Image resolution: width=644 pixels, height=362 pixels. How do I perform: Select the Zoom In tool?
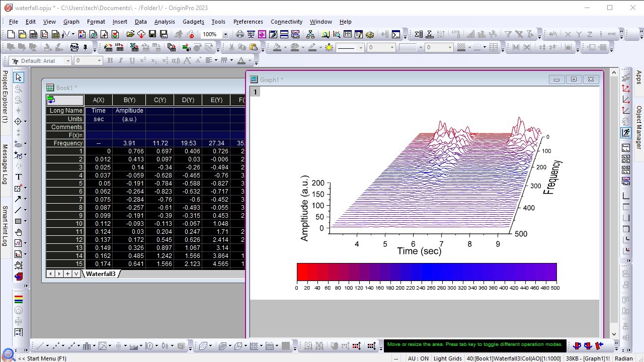click(x=18, y=88)
